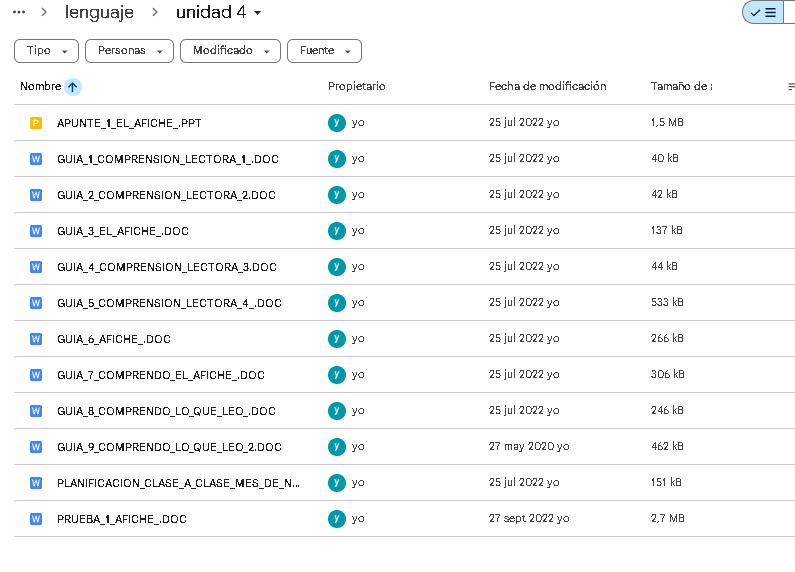Click the Word icon of PRUEBA_1_AFICHE_.DOC
This screenshot has height=572, width=795.
pyautogui.click(x=36, y=519)
